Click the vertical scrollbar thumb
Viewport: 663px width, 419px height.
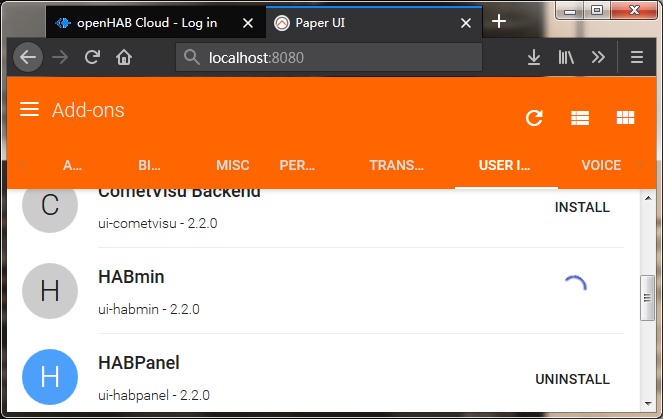647,298
